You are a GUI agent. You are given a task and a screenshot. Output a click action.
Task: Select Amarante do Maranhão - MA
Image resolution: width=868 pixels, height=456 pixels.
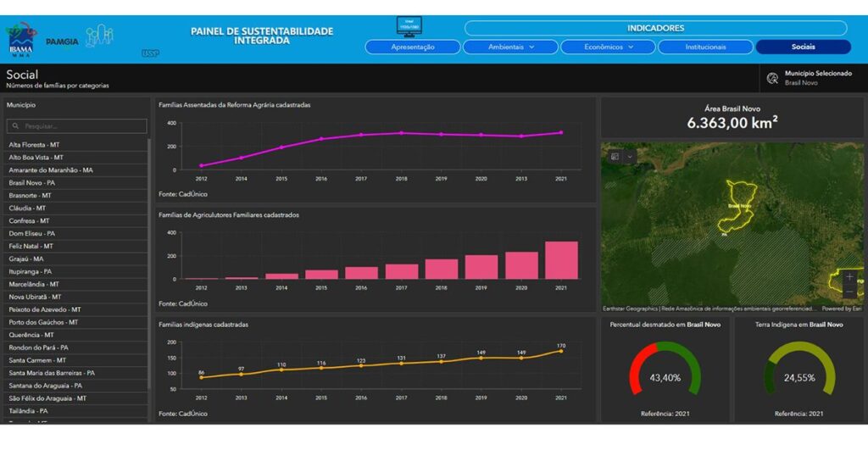click(x=75, y=170)
